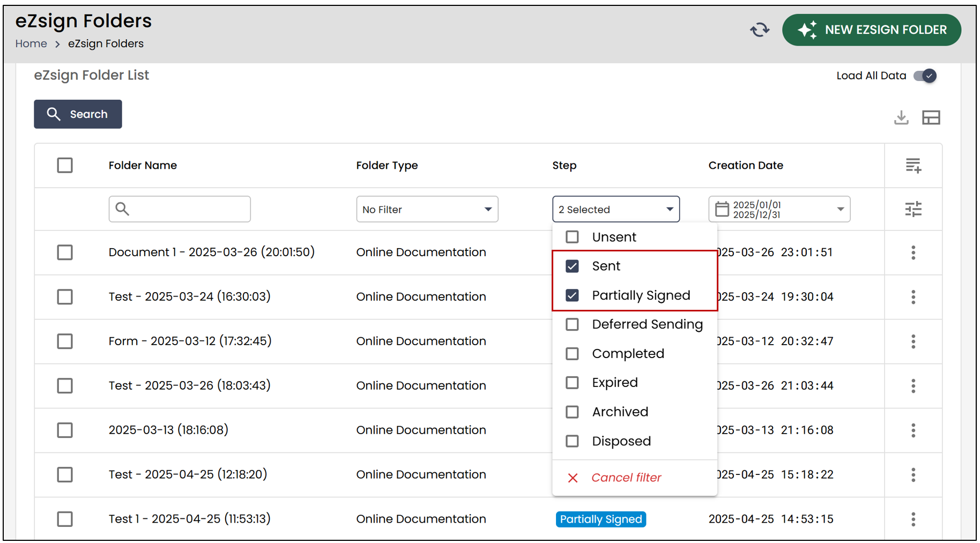Viewport: 980px width, 543px height.
Task: Collapse the Step 2 Selected dropdown
Action: tap(616, 209)
